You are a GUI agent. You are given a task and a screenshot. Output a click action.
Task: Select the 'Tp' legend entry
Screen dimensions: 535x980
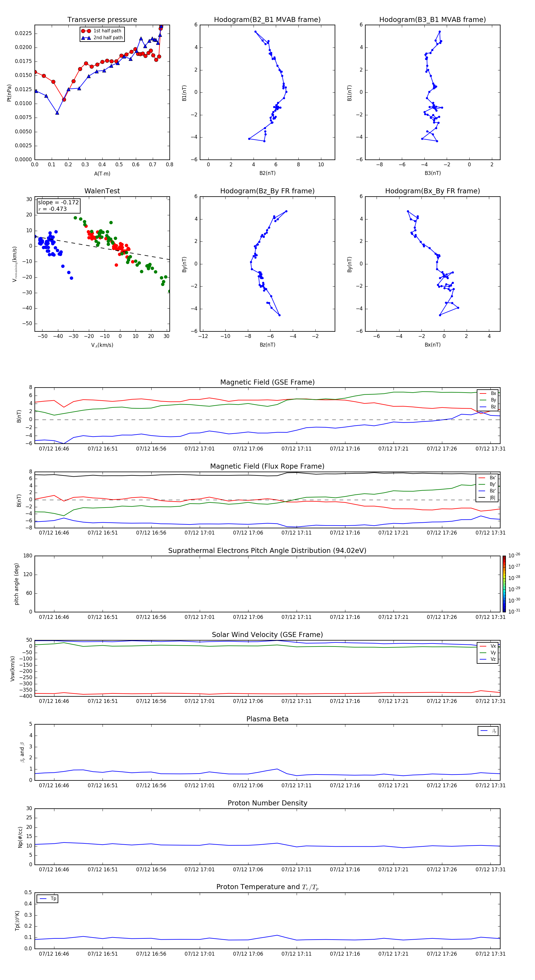click(x=48, y=899)
